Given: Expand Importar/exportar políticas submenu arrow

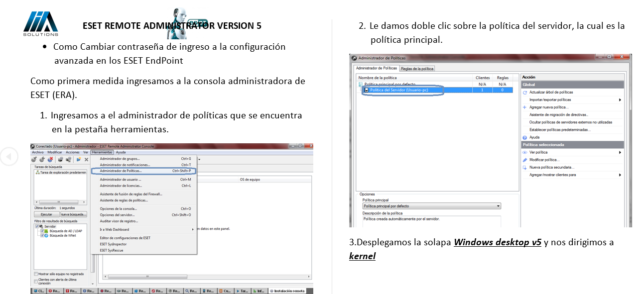Looking at the screenshot, I should pyautogui.click(x=620, y=100).
